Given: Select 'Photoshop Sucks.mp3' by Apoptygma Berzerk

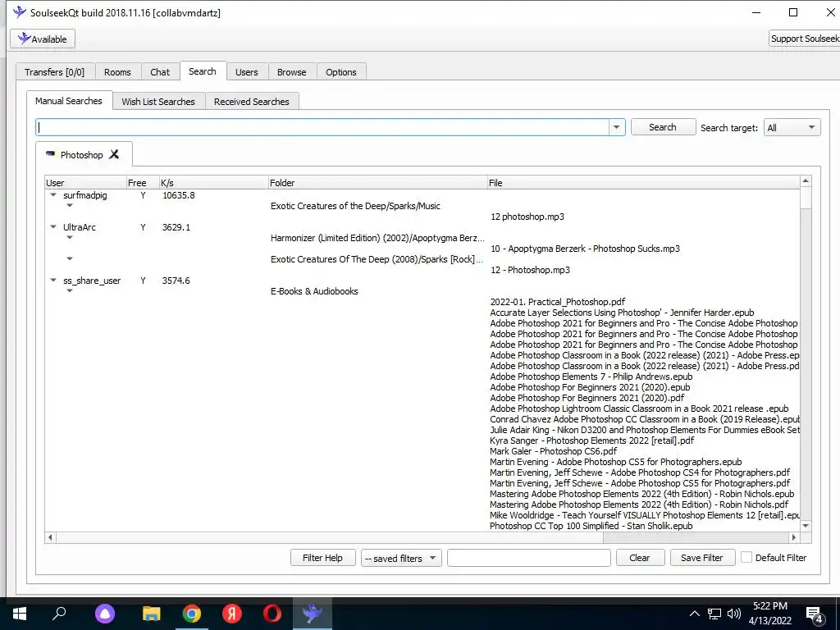Looking at the screenshot, I should (585, 249).
